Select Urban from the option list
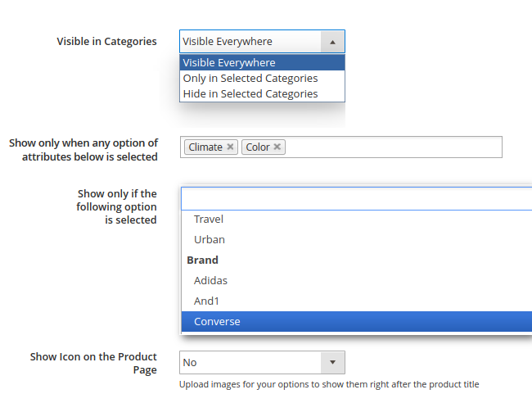Image resolution: width=532 pixels, height=394 pixels. point(210,240)
